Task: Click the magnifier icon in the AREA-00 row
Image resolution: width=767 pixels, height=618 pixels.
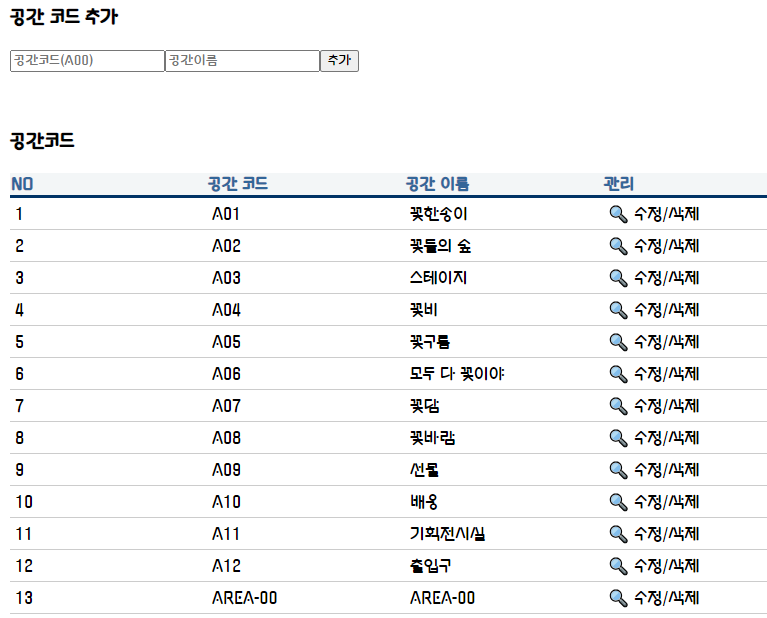Action: click(618, 597)
